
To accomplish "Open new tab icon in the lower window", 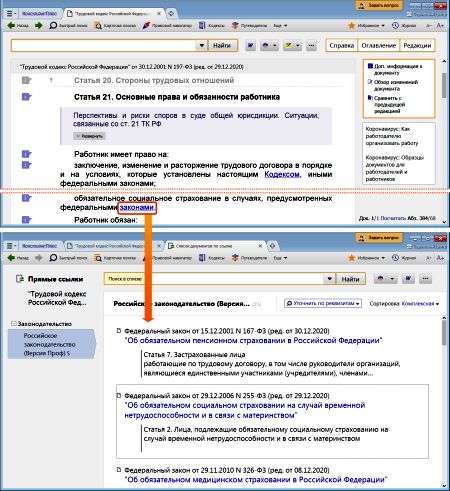I will tap(272, 246).
